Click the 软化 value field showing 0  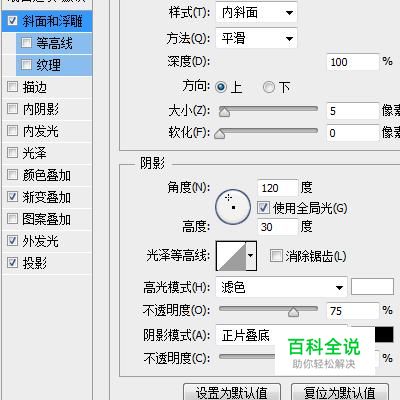(x=353, y=133)
